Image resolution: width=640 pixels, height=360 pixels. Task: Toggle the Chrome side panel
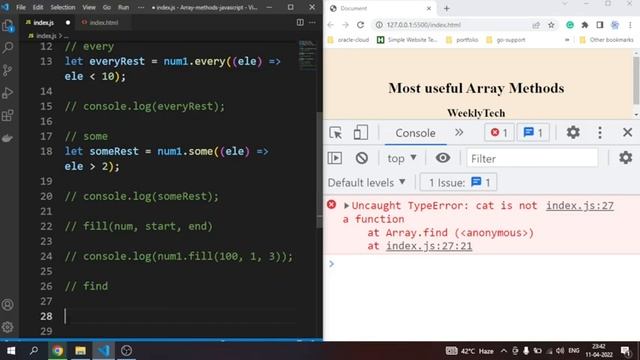tap(600, 25)
